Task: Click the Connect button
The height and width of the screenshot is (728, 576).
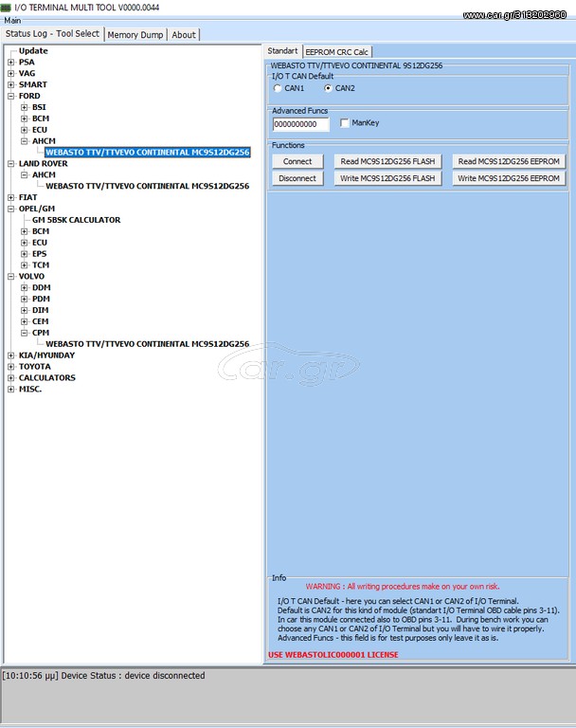Action: 297,161
